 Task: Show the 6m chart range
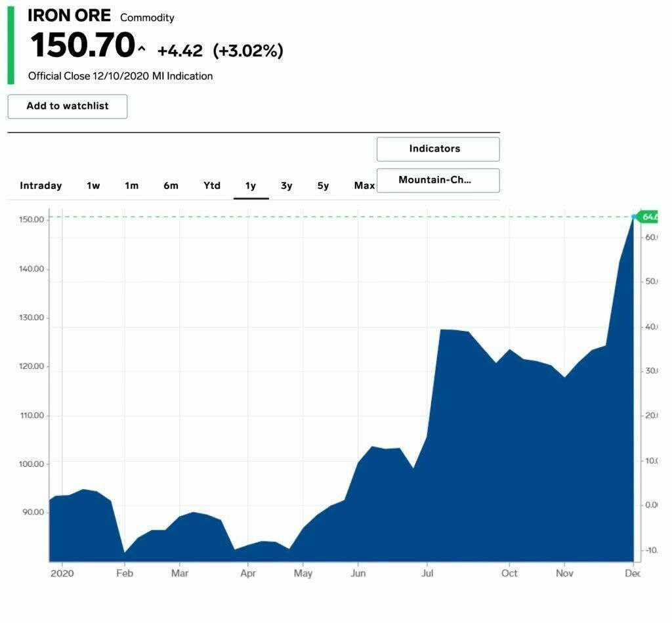point(171,186)
